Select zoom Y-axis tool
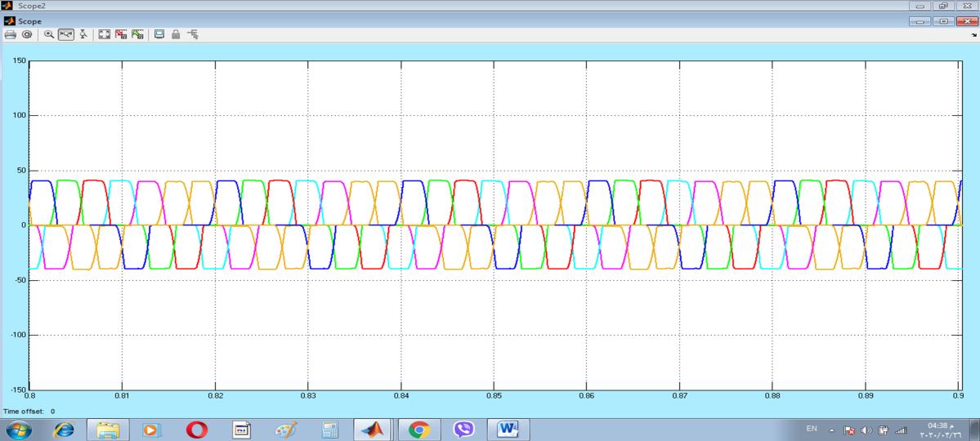This screenshot has width=980, height=441. click(x=83, y=35)
